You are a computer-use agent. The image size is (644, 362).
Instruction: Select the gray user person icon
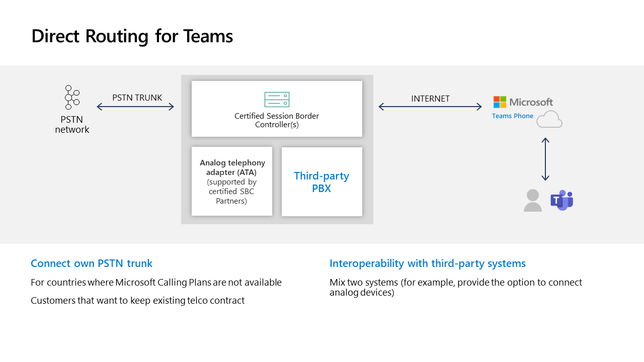tap(533, 200)
